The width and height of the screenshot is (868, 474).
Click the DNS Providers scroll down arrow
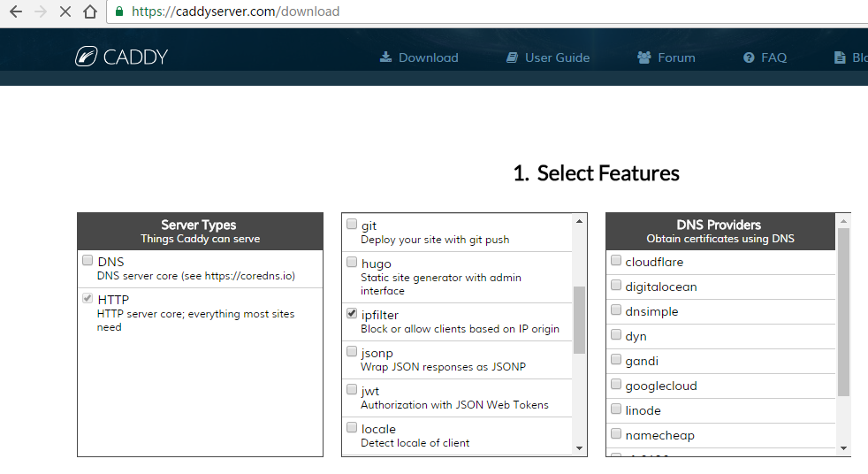[x=843, y=448]
